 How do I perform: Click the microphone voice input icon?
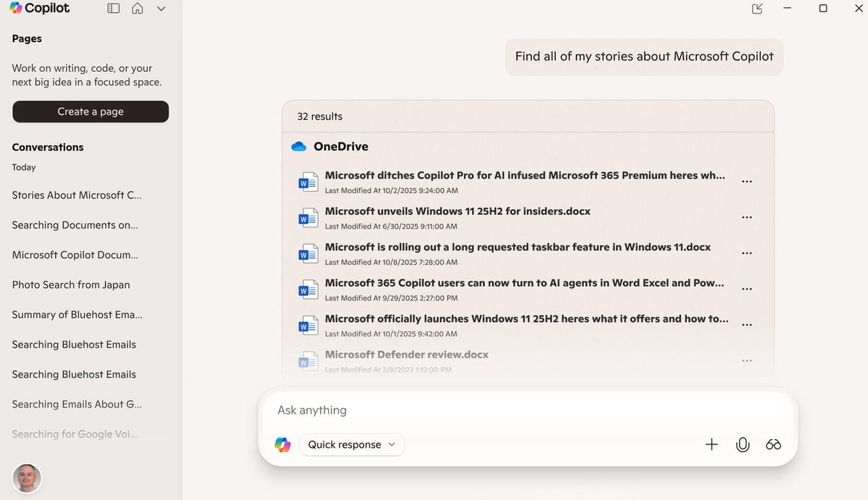(743, 444)
